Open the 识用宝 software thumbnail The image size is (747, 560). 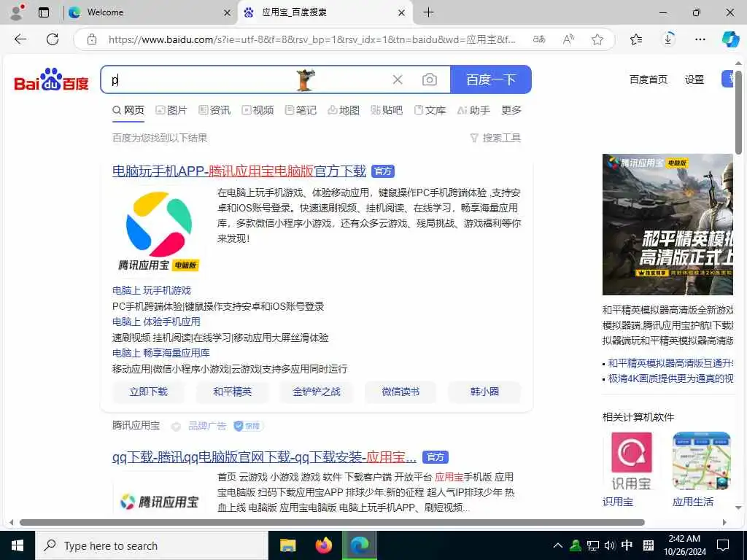click(631, 461)
